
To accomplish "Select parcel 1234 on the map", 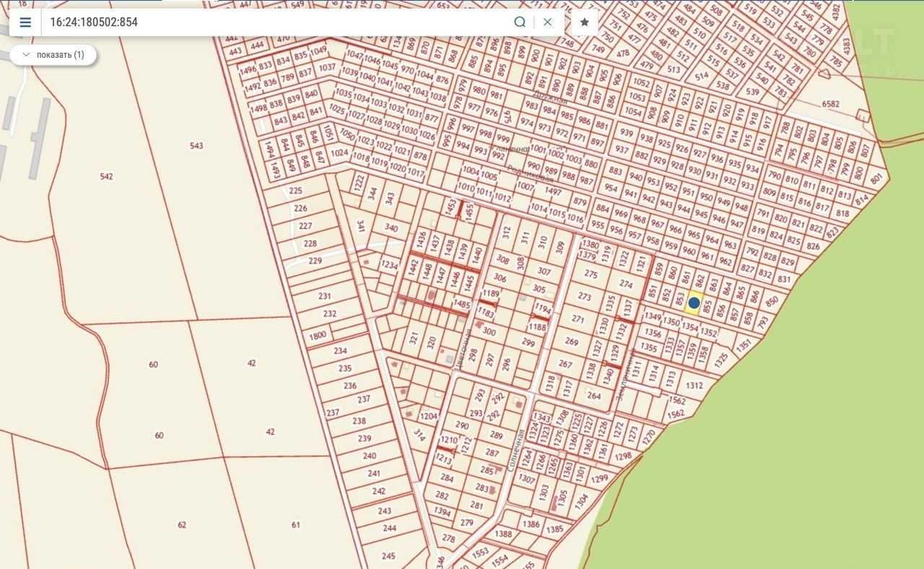I will point(390,266).
